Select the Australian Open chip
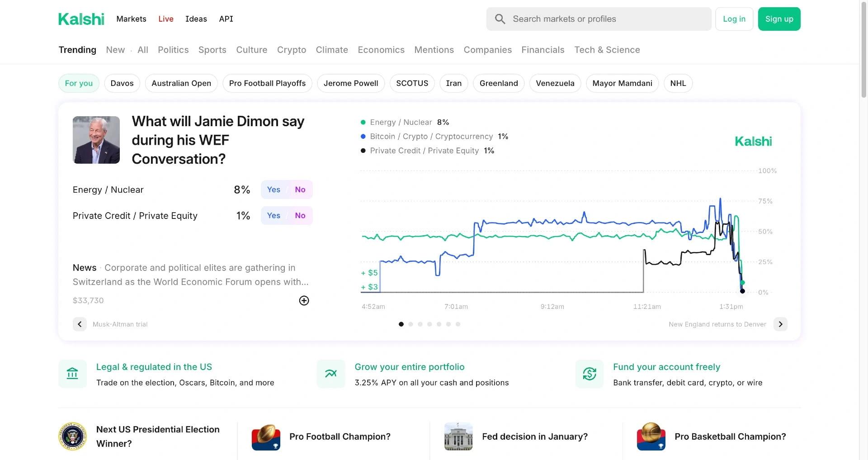Viewport: 868px width, 460px height. 181,83
